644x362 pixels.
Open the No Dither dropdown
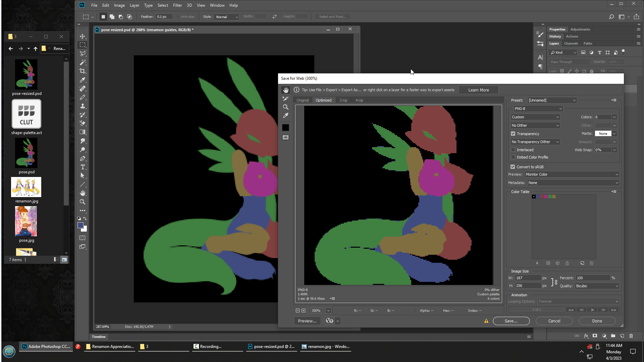[535, 125]
